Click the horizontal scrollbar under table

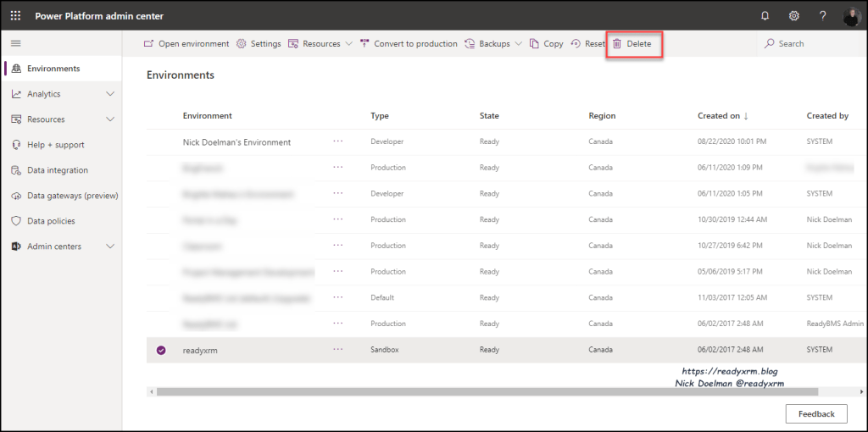pyautogui.click(x=487, y=391)
